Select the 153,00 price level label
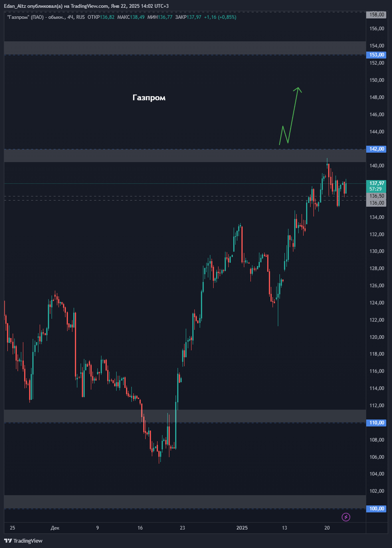 coord(377,55)
